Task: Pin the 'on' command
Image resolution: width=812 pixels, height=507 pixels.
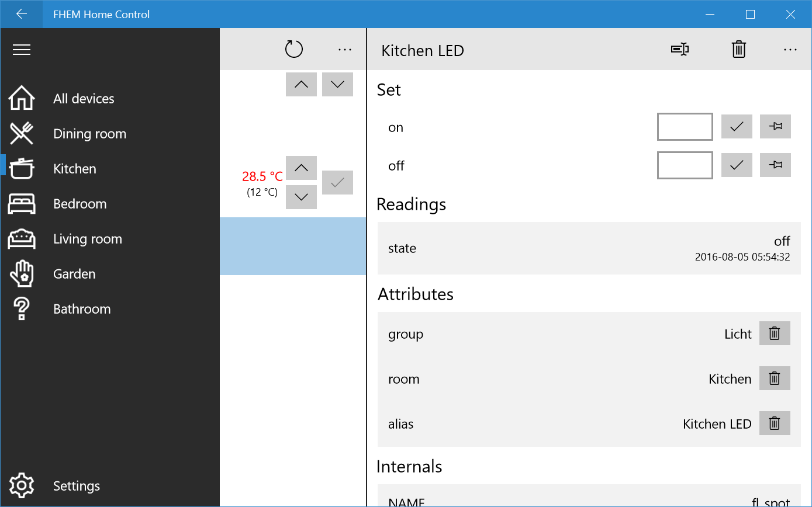Action: [x=775, y=127]
